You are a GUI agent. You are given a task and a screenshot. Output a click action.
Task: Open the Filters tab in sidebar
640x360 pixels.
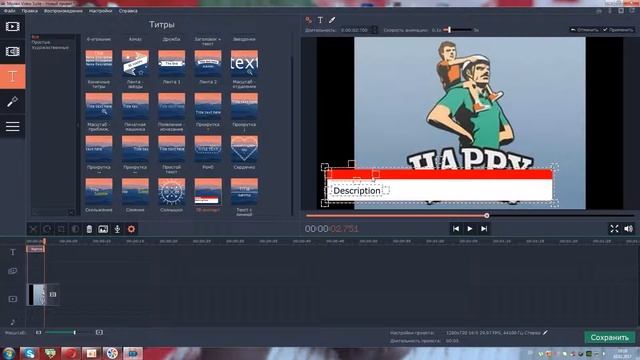click(x=13, y=51)
